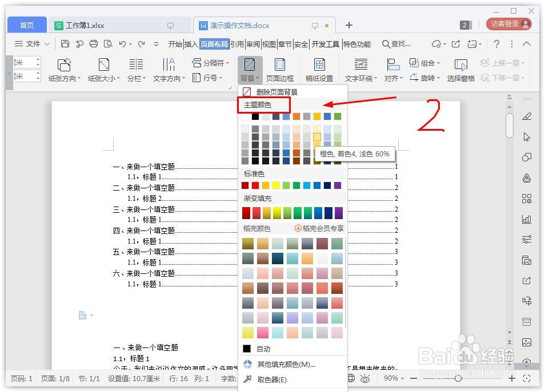545x392 pixels.
Task: Open the 选择窗格 selection pane
Action: click(460, 70)
